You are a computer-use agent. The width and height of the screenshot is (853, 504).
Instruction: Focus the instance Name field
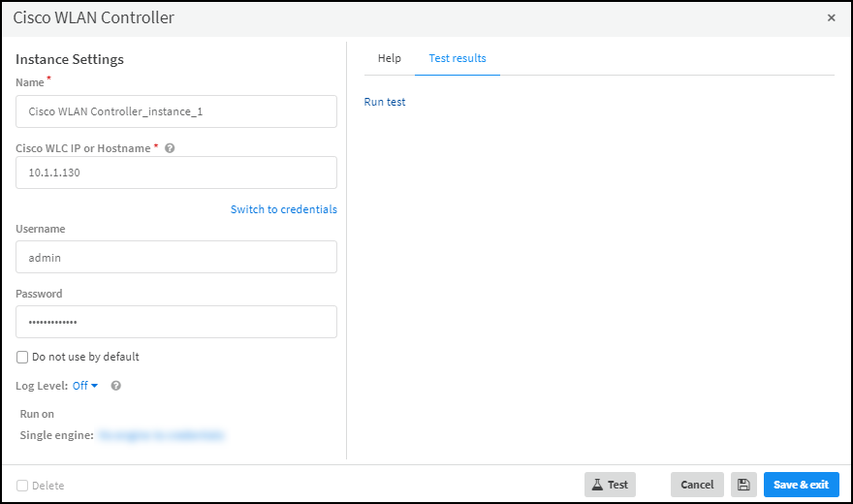tap(176, 111)
